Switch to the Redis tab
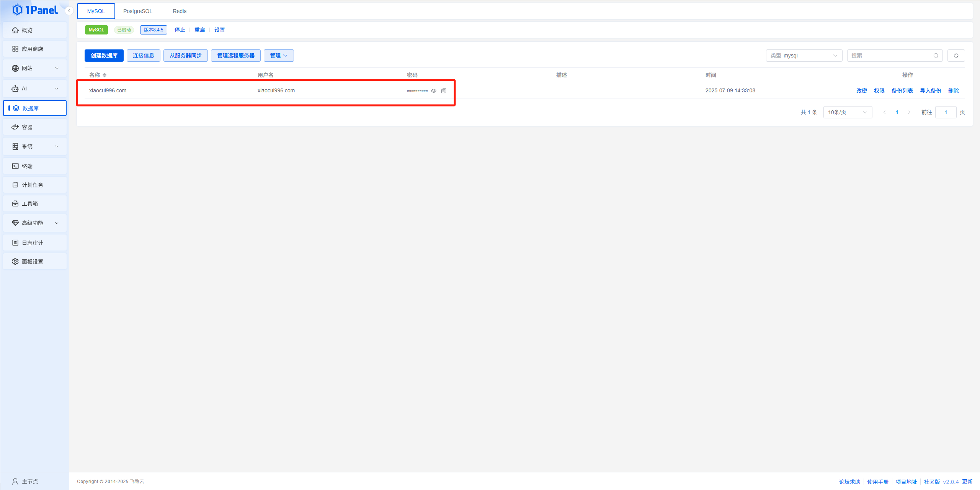The height and width of the screenshot is (490, 980). (x=179, y=11)
